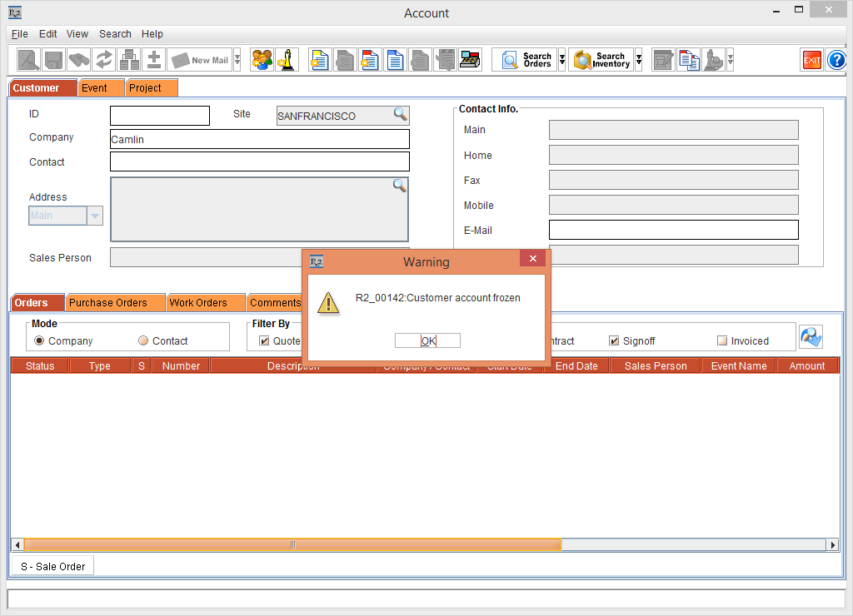Click the cash register toolbar icon
The height and width of the screenshot is (616, 853).
(469, 60)
